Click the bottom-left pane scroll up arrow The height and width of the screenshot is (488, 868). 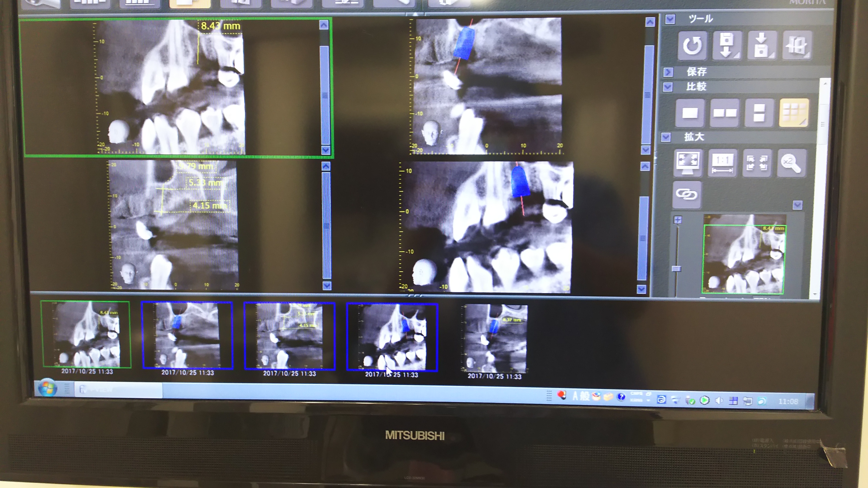[x=326, y=166]
